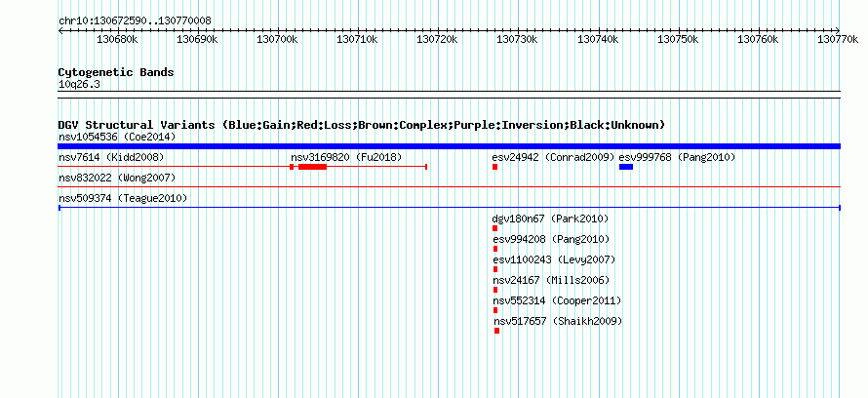Viewport: 868px width, 398px height.
Task: Click the nsv1054536 (Coe2014) variant label
Action: pos(117,137)
